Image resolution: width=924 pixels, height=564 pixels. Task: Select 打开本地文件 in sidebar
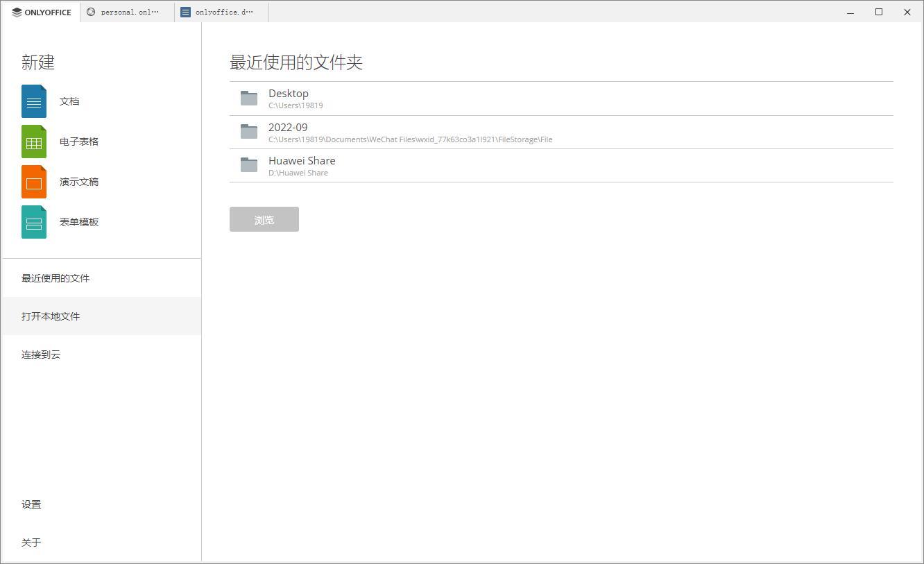point(51,316)
